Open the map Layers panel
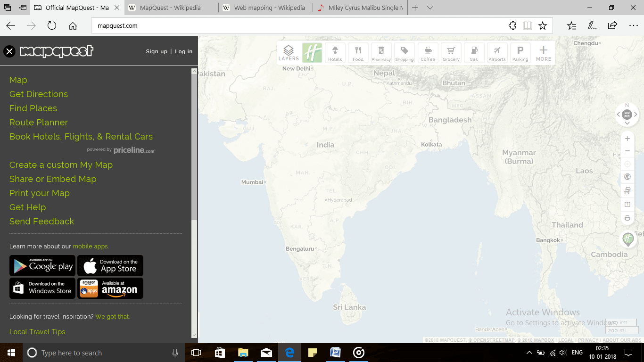 [289, 53]
